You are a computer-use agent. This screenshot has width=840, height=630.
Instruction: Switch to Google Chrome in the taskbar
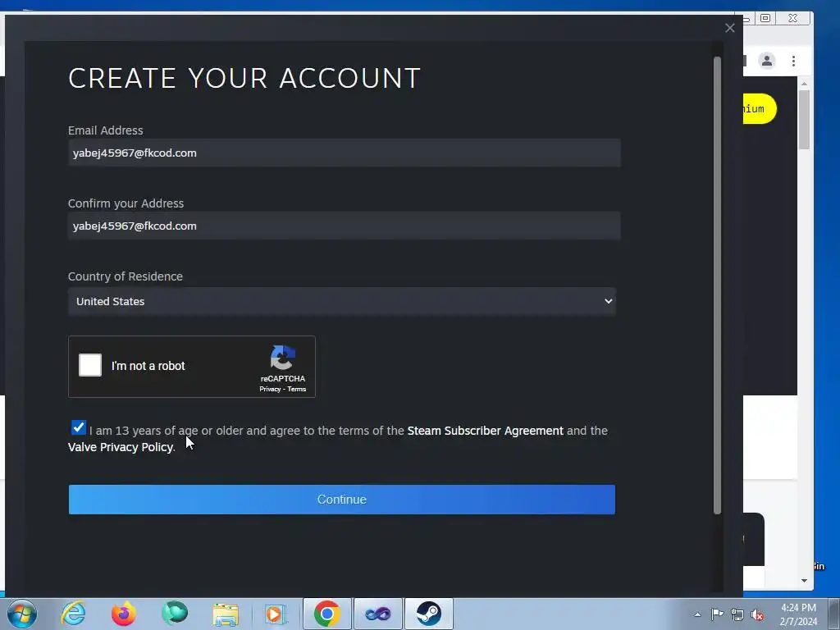pyautogui.click(x=326, y=614)
